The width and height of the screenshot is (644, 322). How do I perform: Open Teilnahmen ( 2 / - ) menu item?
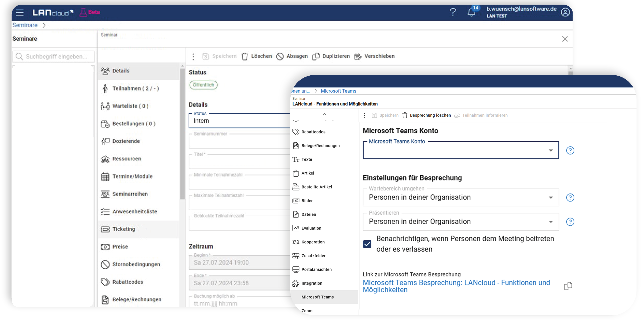click(139, 88)
